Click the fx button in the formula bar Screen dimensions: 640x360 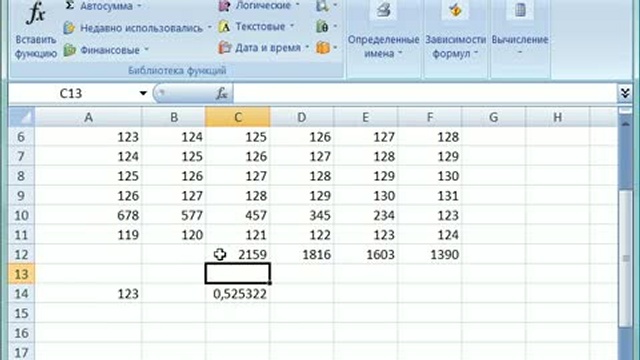222,93
